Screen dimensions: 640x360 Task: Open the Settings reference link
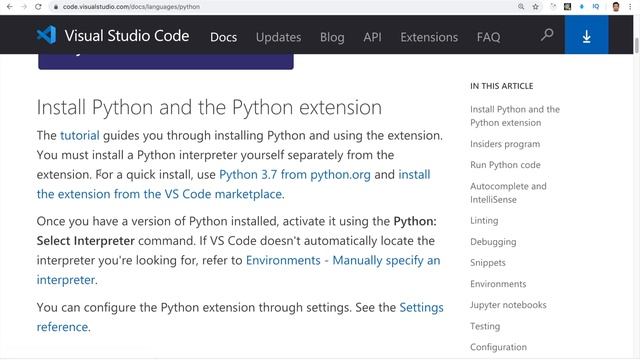click(x=421, y=307)
